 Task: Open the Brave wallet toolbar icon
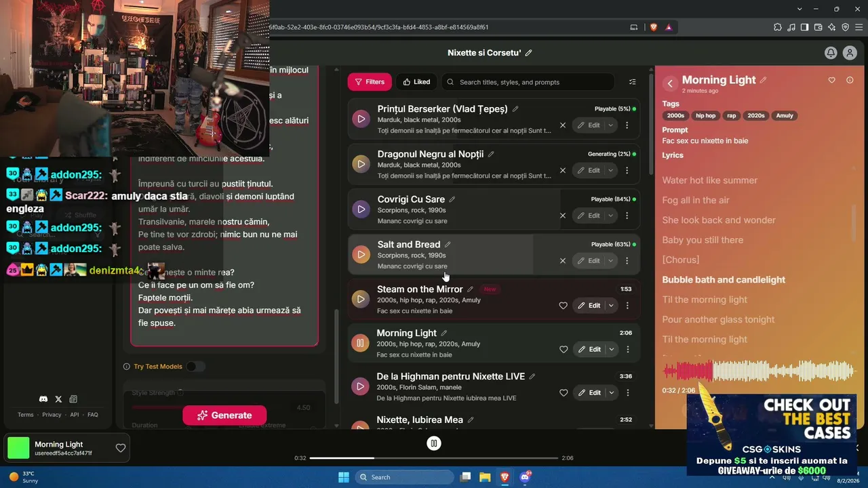818,27
